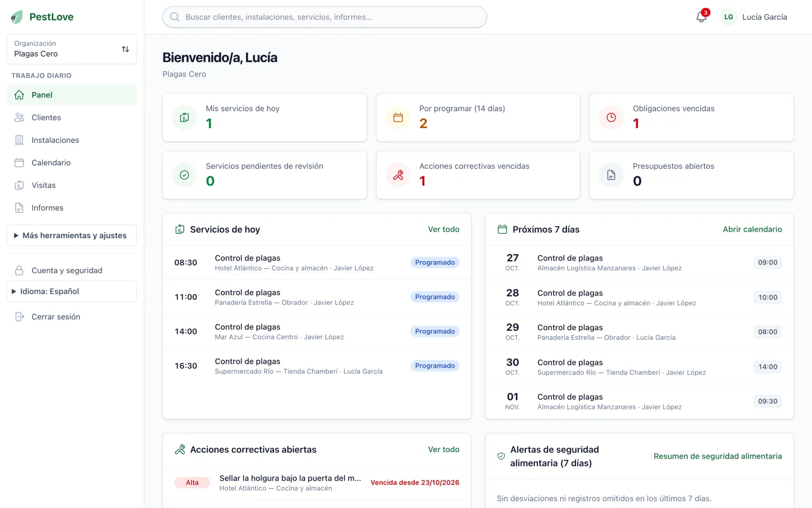
Task: Click the Próximos 7 días calendar icon
Action: coord(502,230)
